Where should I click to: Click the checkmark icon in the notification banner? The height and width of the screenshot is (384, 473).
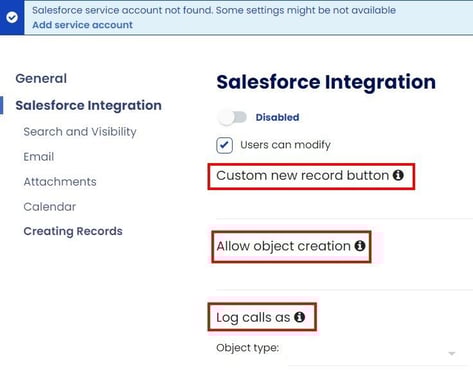(12, 17)
